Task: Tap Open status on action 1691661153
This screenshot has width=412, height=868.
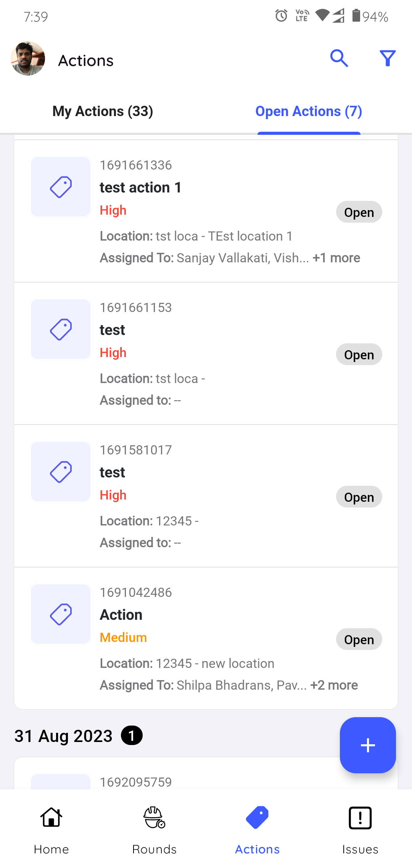Action: (359, 355)
